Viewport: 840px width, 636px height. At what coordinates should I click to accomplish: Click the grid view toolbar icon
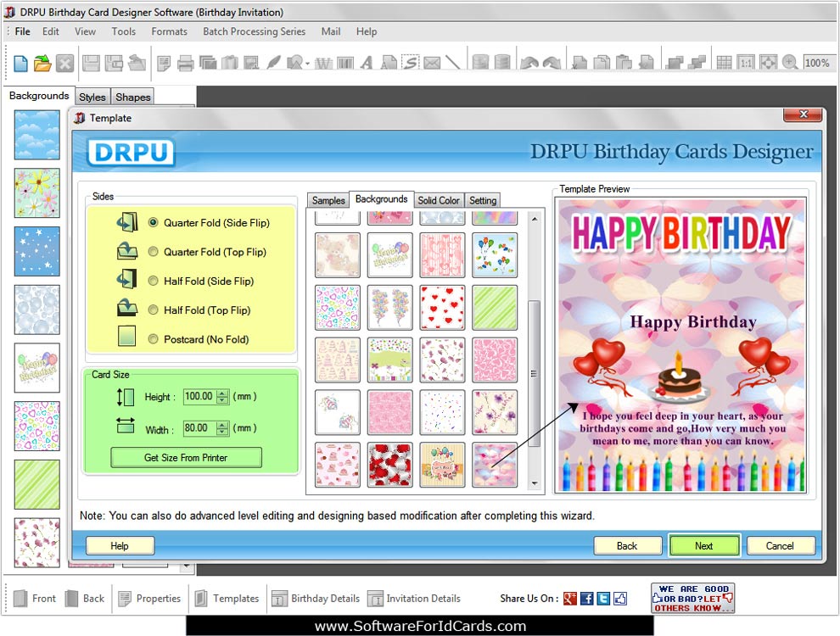724,63
